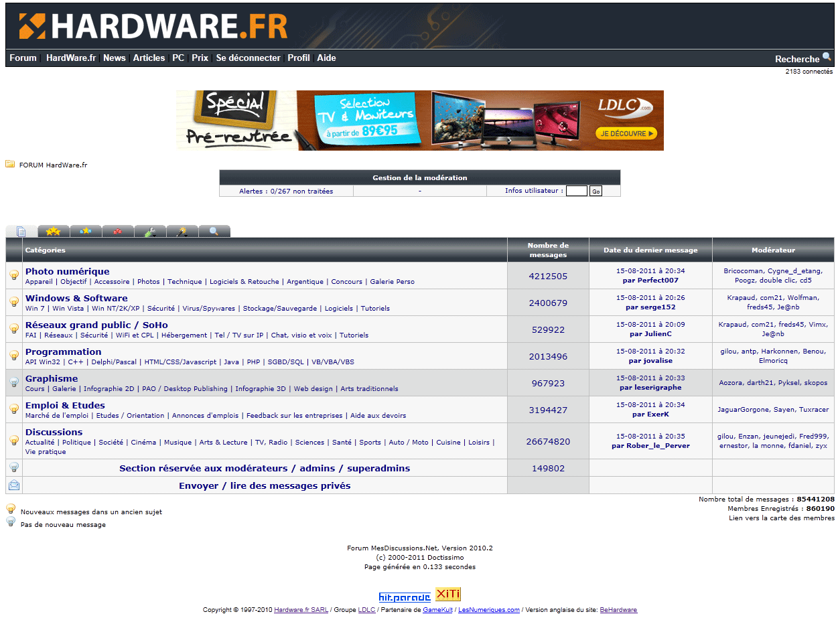Click the forum folder icon

point(10,164)
